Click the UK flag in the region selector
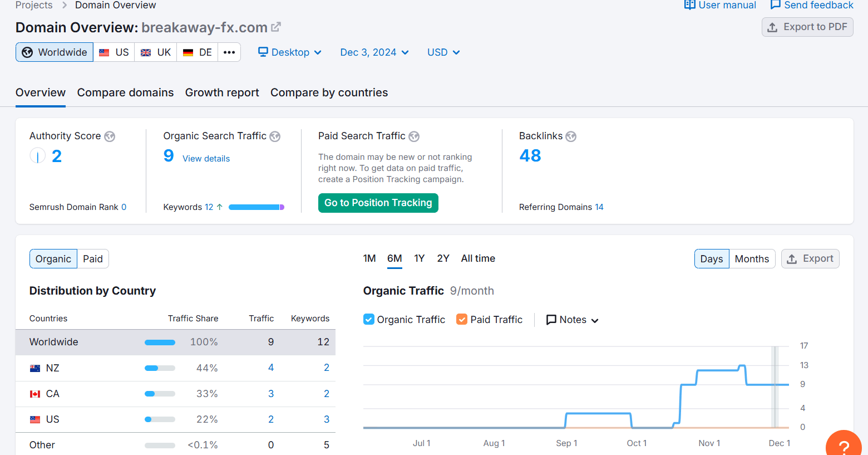The height and width of the screenshot is (455, 868). [x=146, y=52]
